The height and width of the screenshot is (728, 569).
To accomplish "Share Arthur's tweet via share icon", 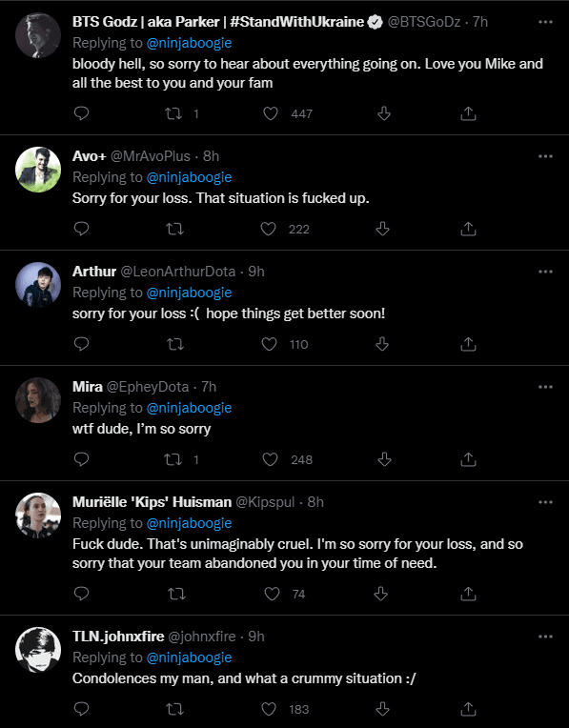I will click(x=468, y=344).
